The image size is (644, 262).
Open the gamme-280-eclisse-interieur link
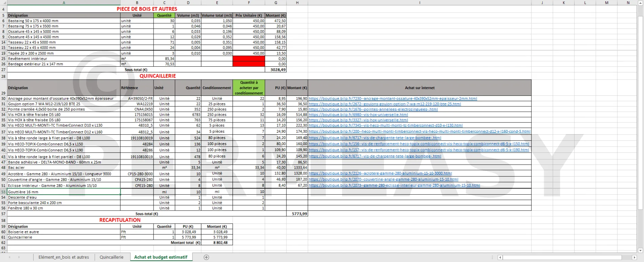[x=394, y=185]
